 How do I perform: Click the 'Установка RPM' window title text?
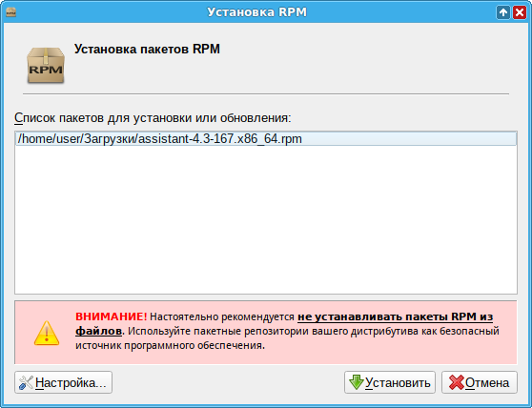coord(256,12)
